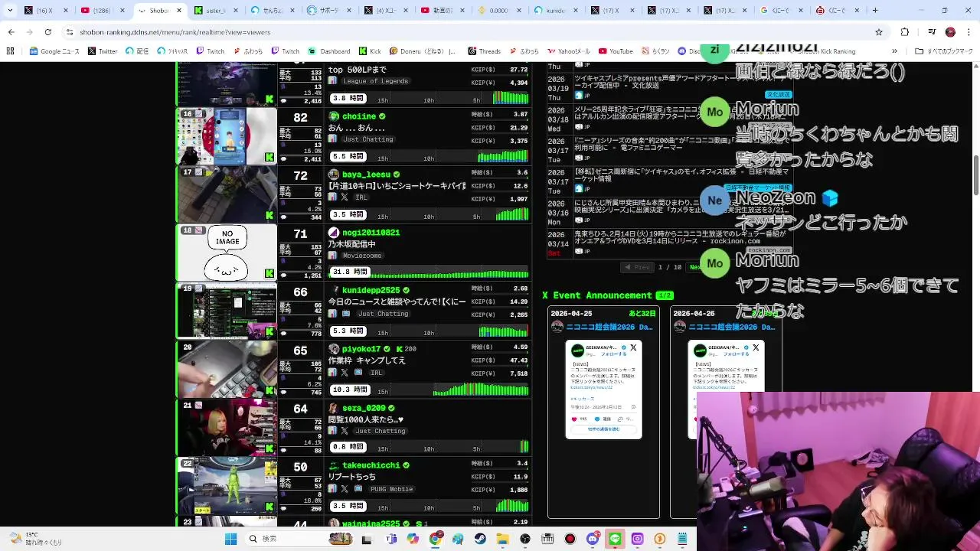Open the stats chart icon in choiine's row

pos(332,139)
